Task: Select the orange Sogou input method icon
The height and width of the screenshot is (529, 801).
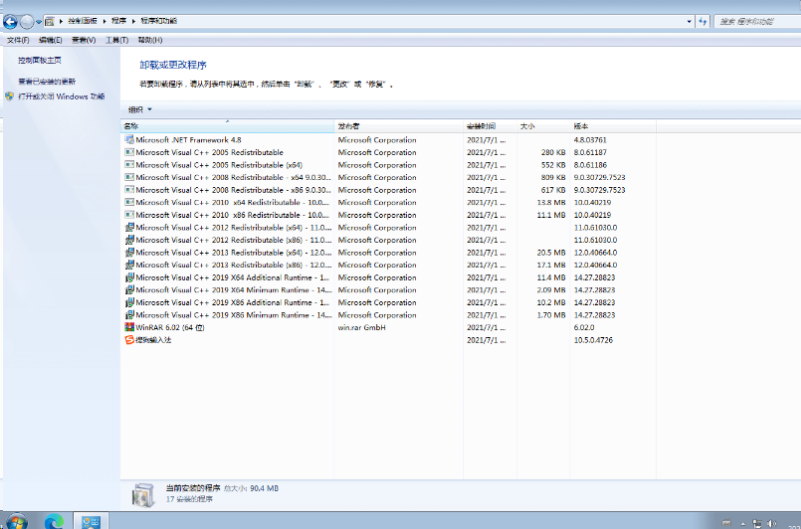Action: point(129,340)
